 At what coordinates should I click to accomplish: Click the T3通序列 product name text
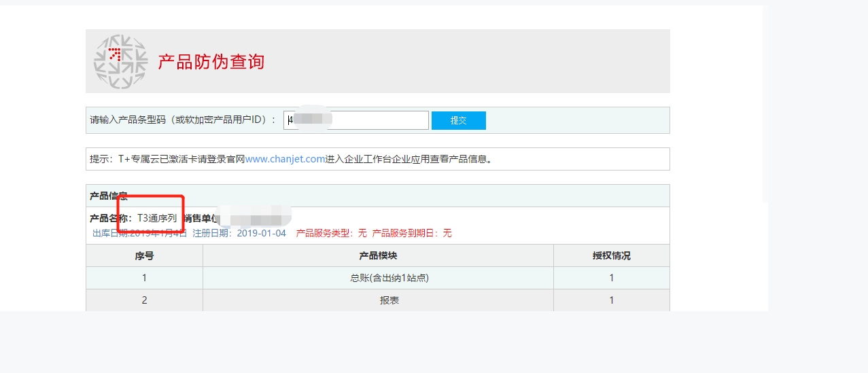pyautogui.click(x=157, y=219)
